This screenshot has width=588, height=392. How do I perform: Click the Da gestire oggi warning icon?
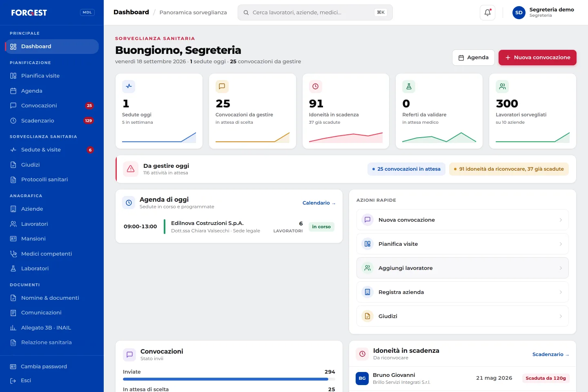point(131,169)
